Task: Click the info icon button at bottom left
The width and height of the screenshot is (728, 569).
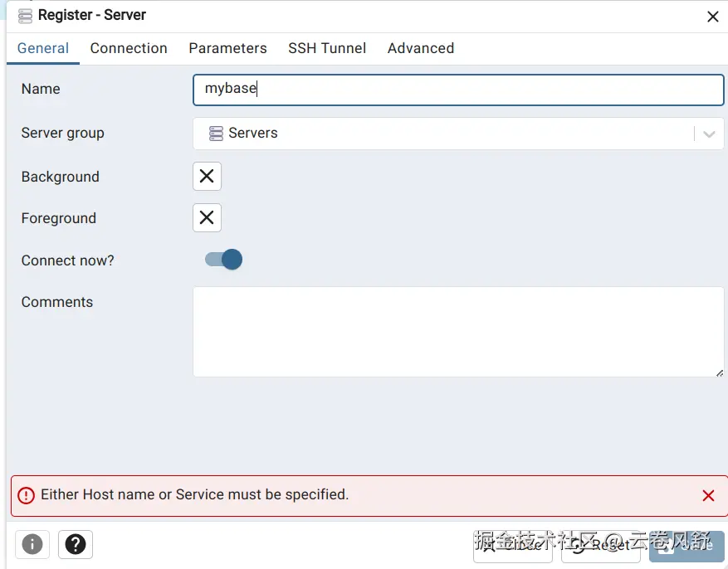Action: pyautogui.click(x=32, y=544)
